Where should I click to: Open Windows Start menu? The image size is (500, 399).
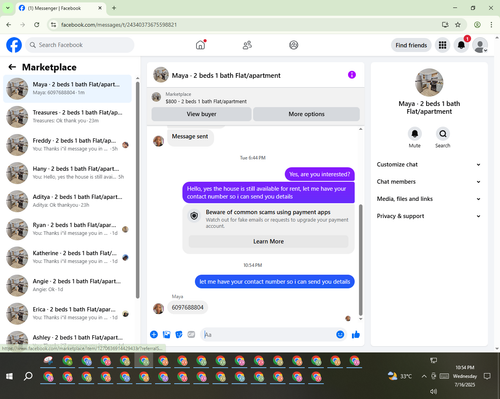pyautogui.click(x=9, y=376)
